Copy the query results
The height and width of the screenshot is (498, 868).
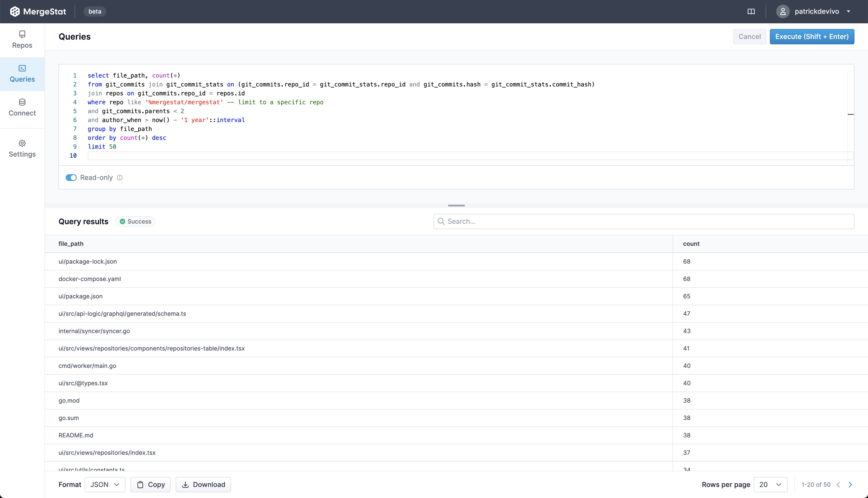[x=150, y=485]
